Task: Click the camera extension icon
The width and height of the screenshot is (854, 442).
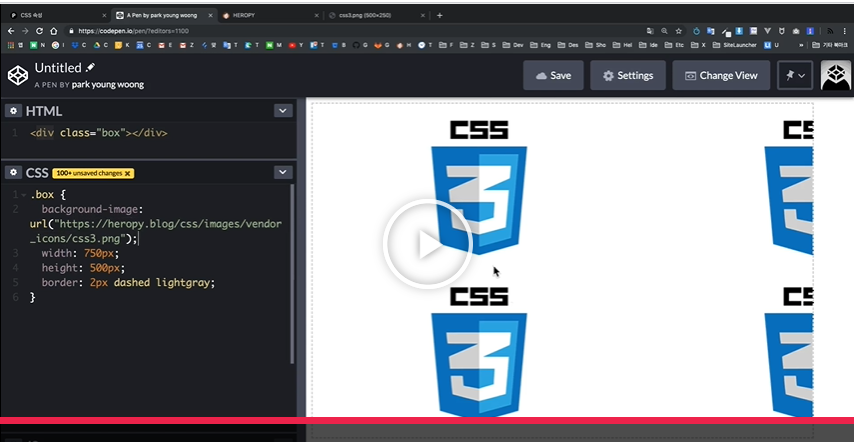Action: (796, 31)
